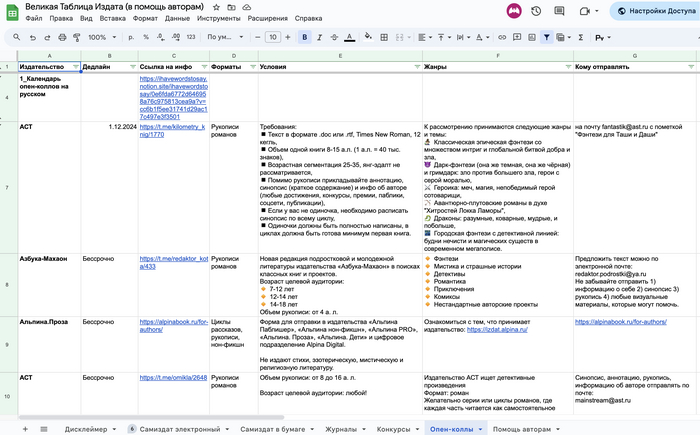
Task: Click the font size field
Action: (x=273, y=38)
